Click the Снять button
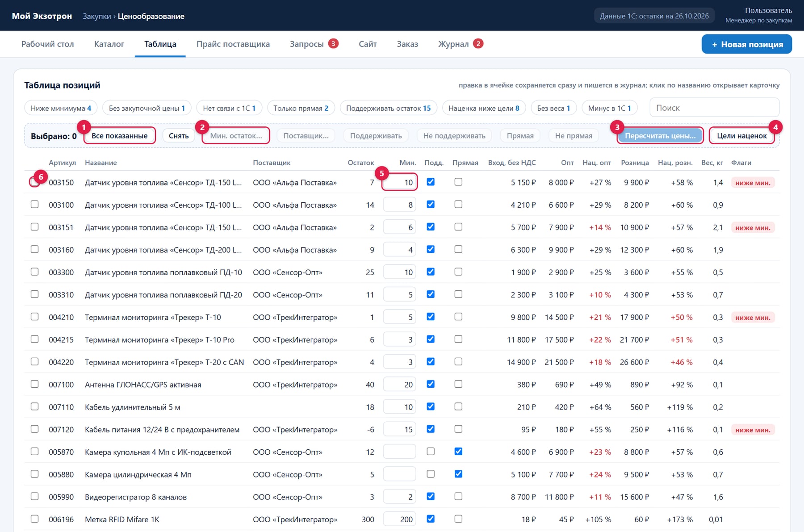The image size is (804, 532). coord(179,136)
